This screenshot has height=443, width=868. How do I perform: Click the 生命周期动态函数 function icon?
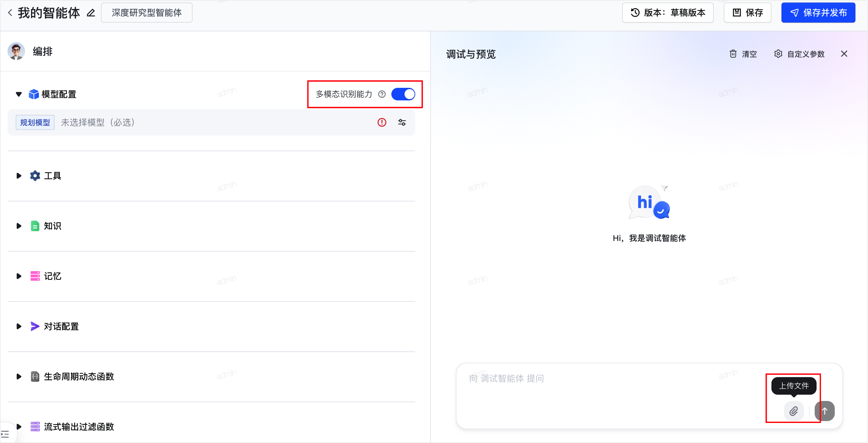[x=35, y=377]
